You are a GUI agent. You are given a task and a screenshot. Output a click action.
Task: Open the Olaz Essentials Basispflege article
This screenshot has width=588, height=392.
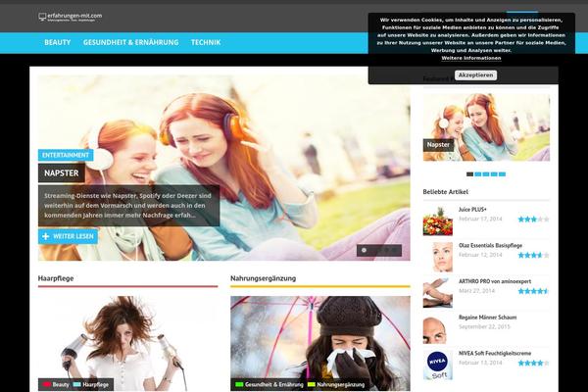pyautogui.click(x=491, y=245)
